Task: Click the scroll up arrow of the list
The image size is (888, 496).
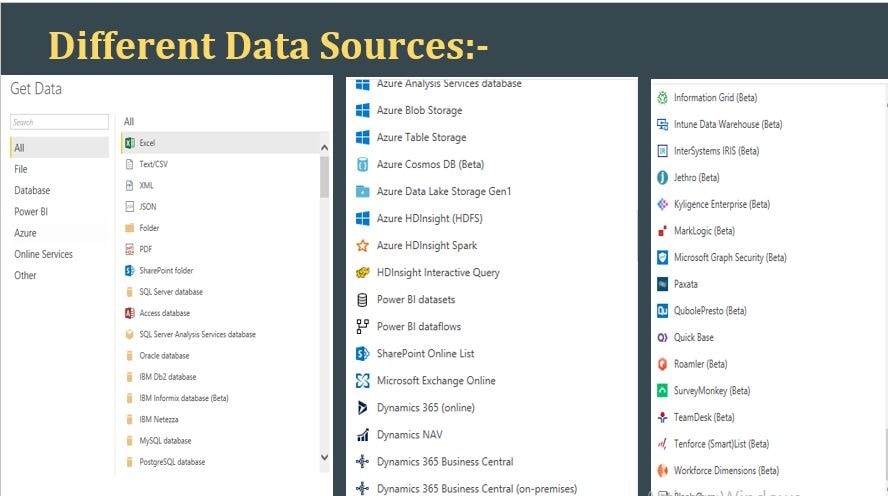Action: pos(325,148)
